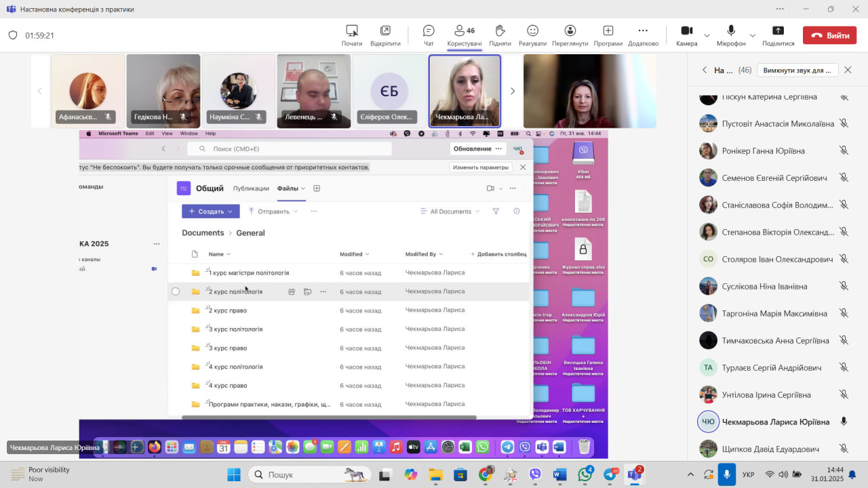Click Вимкнути звук для all button

pyautogui.click(x=797, y=70)
